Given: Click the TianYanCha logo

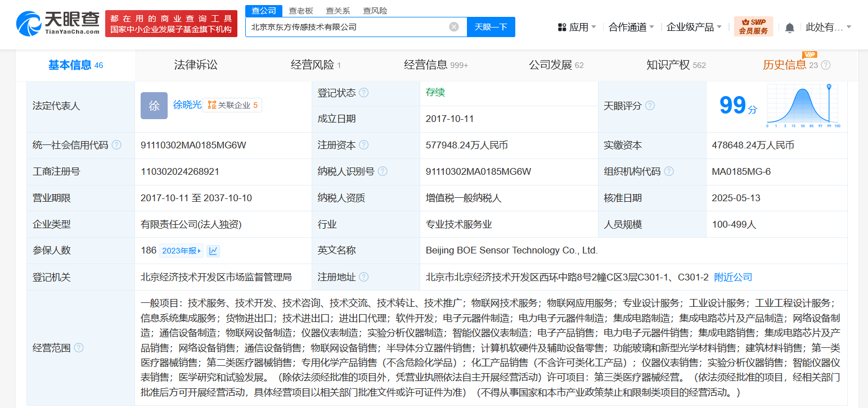Looking at the screenshot, I should point(58,24).
